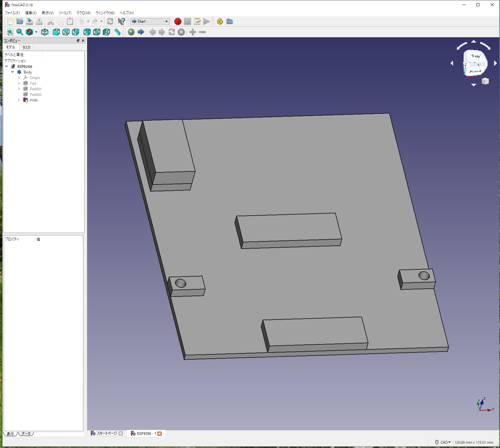Zoom out with the minus icon
Viewport: 500px width, 448px height.
(x=202, y=32)
